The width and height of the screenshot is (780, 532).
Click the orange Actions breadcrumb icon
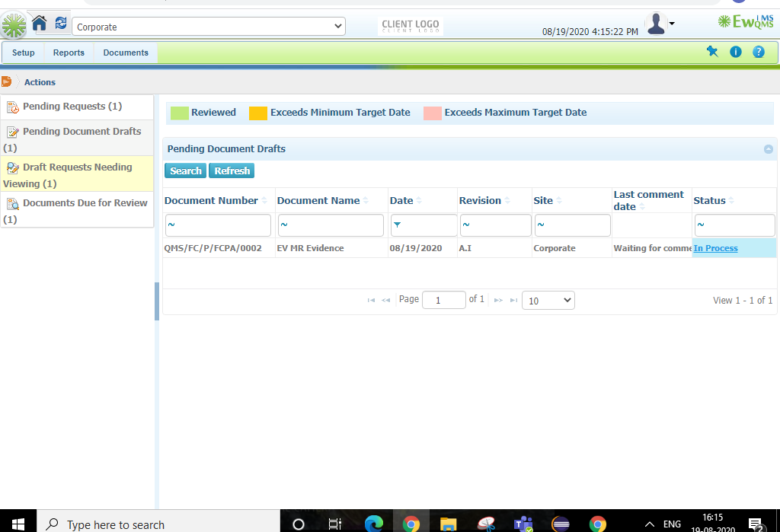(x=6, y=81)
